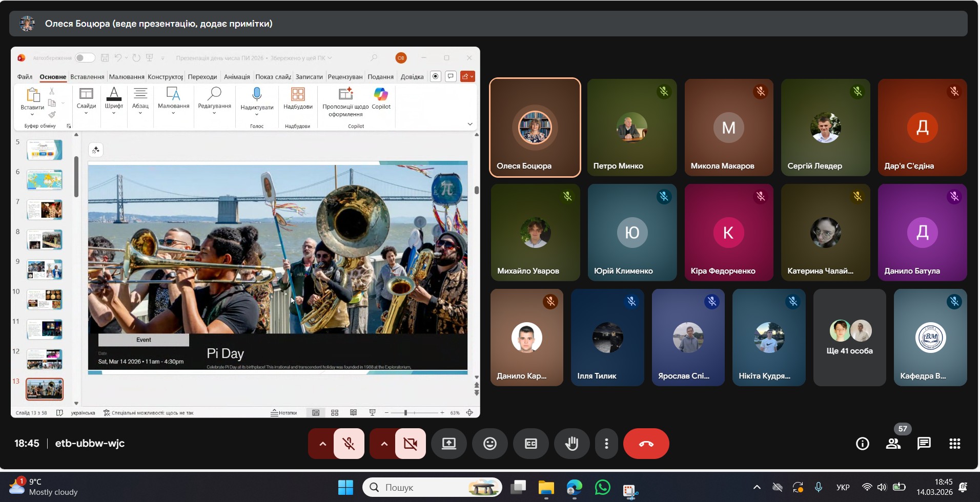Open the in-call chat panel

click(x=924, y=444)
